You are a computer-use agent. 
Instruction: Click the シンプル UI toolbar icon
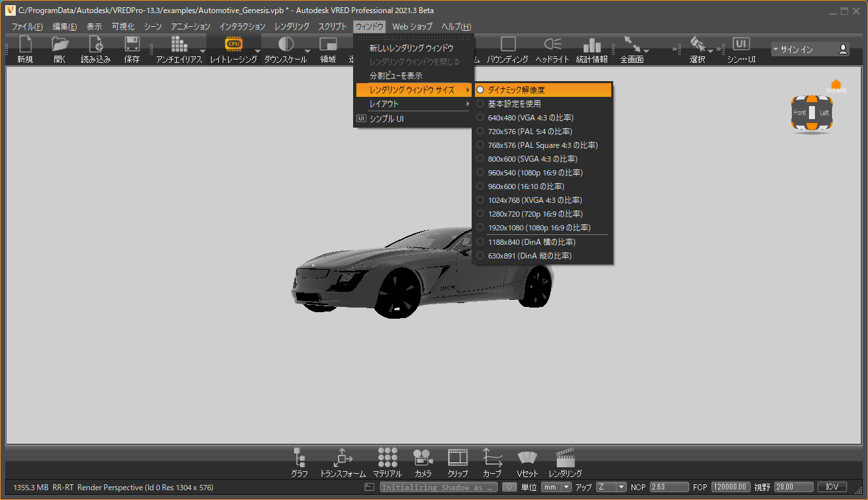pos(741,44)
